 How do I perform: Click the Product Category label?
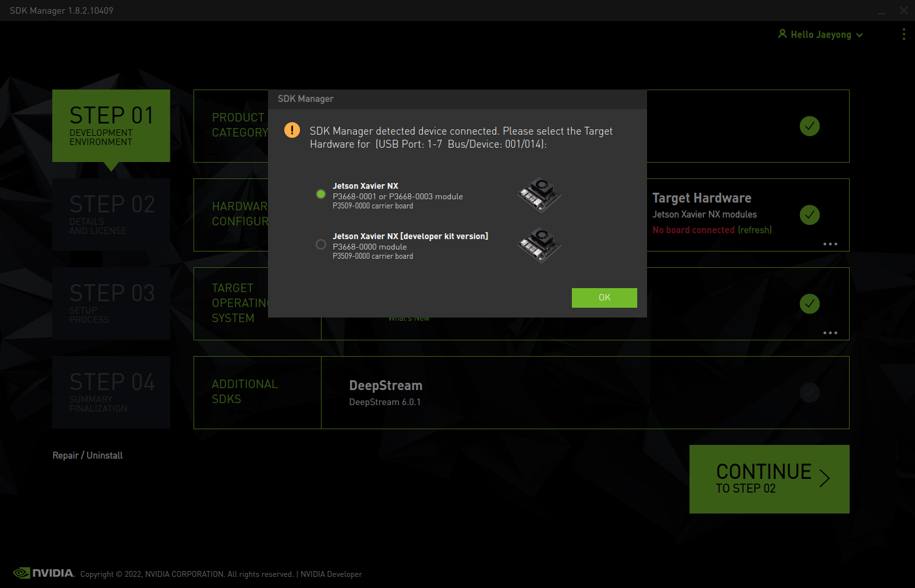click(x=239, y=125)
